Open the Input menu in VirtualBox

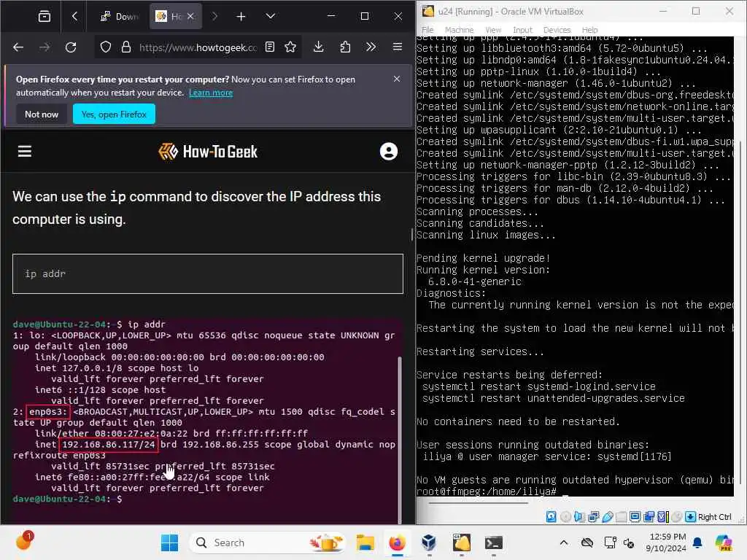pos(522,29)
